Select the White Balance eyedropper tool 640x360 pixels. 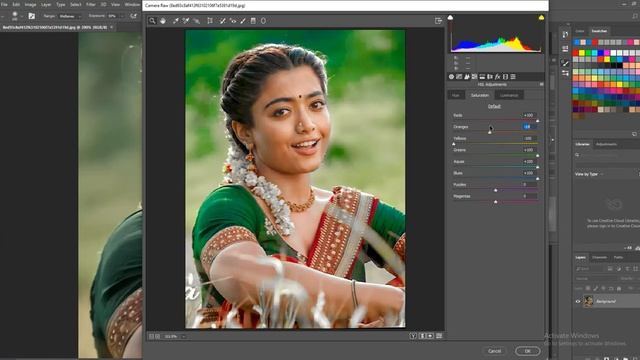tap(176, 21)
